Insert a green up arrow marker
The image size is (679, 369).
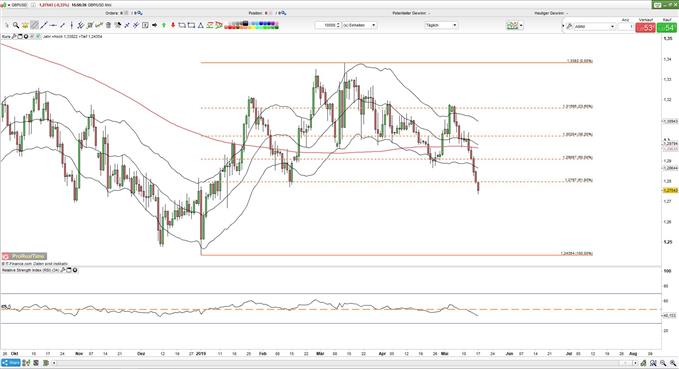[x=164, y=26]
